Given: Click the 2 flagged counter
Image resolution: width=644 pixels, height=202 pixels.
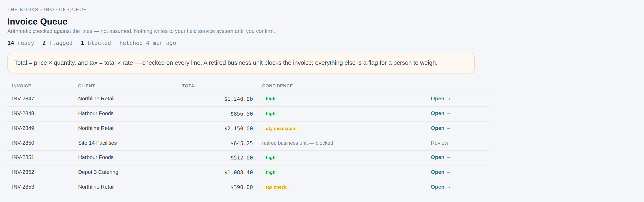Looking at the screenshot, I should 58,43.
